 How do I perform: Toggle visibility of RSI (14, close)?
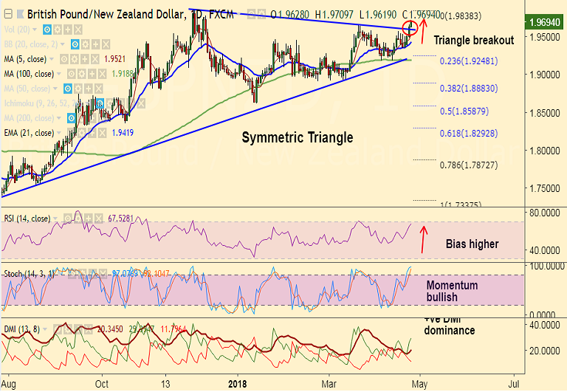tap(68, 219)
